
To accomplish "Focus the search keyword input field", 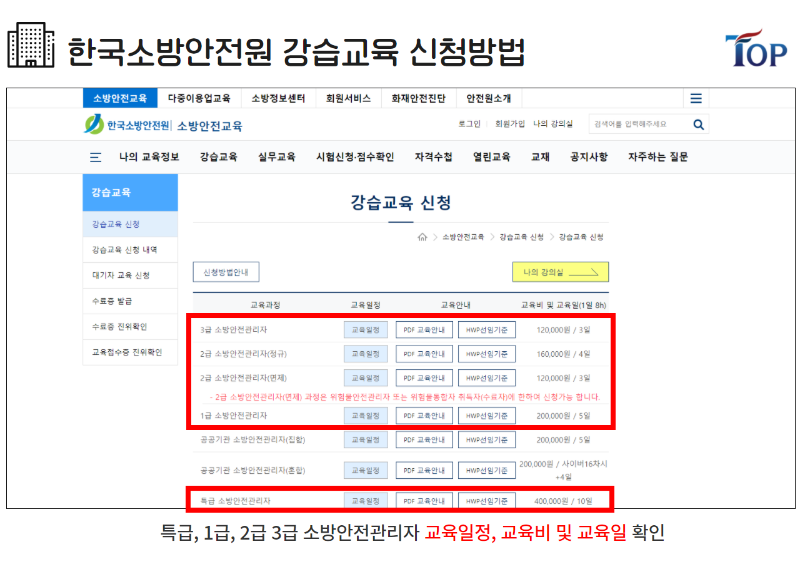I will [x=640, y=125].
